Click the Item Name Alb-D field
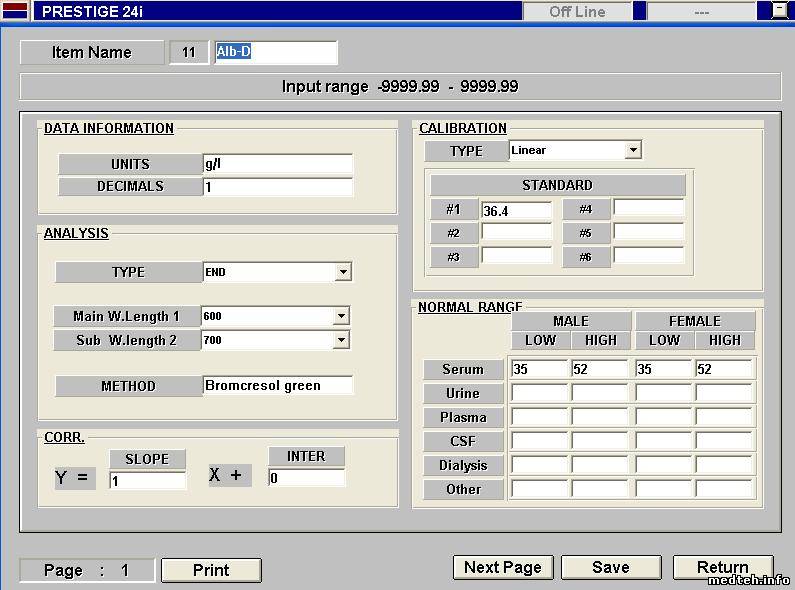Viewport: 795px width, 590px height. [x=275, y=52]
